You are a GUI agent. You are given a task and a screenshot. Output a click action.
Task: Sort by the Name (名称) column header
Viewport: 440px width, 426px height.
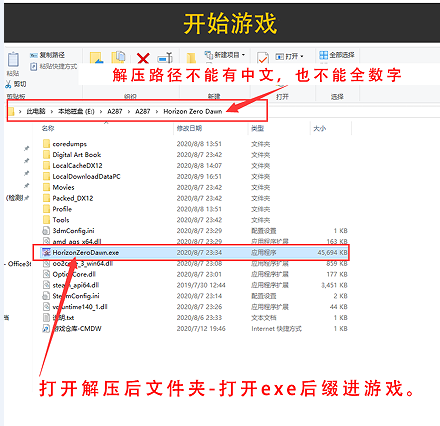48,128
